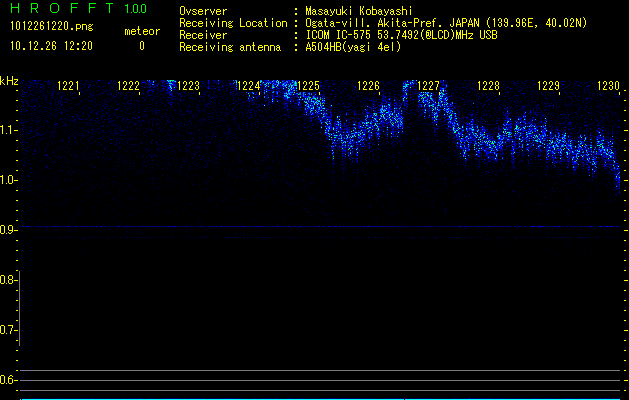
Task: Click the 0.8 frequency axis label
Action: [7, 280]
